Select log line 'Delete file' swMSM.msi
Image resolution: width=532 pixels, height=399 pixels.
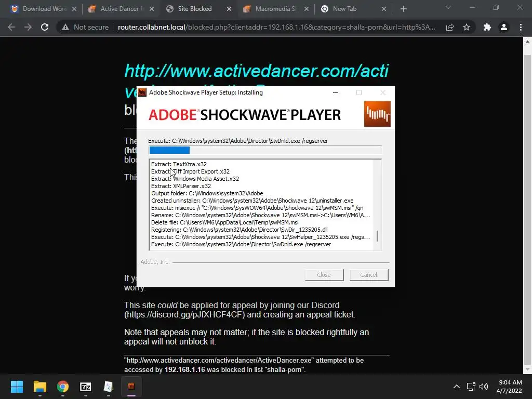tap(224, 222)
